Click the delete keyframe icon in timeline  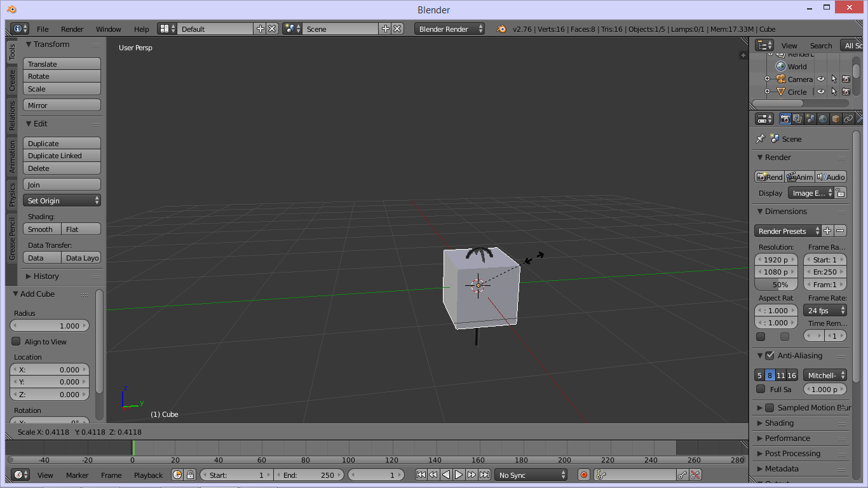pos(695,475)
